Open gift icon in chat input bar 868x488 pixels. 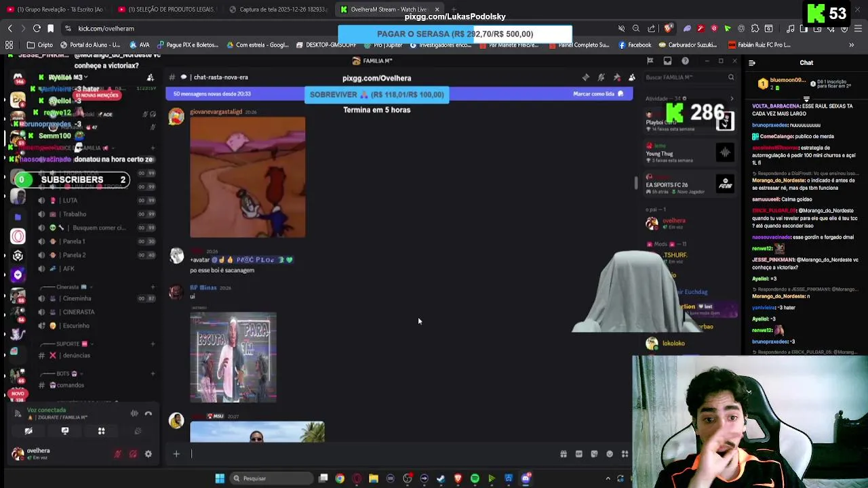click(564, 454)
